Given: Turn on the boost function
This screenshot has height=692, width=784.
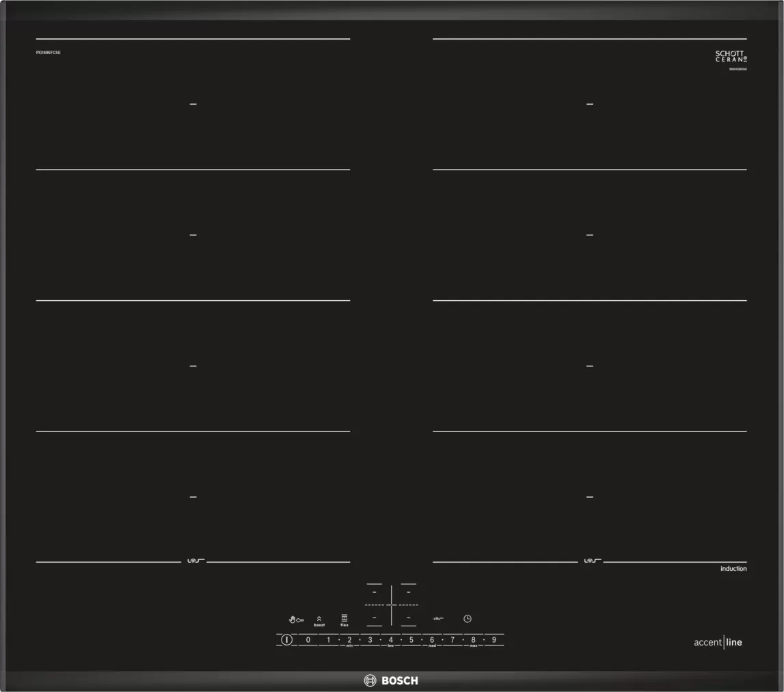Looking at the screenshot, I should pos(319,621).
